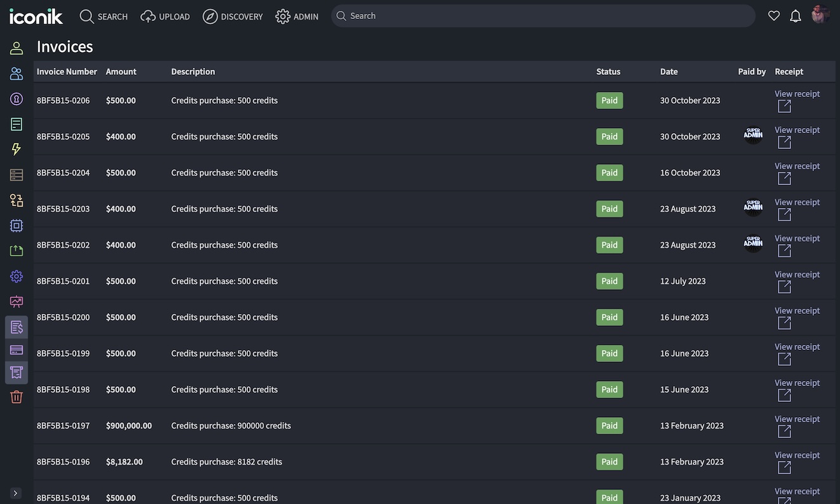Image resolution: width=840 pixels, height=504 pixels.
Task: Open the user groups icon in sidebar
Action: pyautogui.click(x=16, y=74)
